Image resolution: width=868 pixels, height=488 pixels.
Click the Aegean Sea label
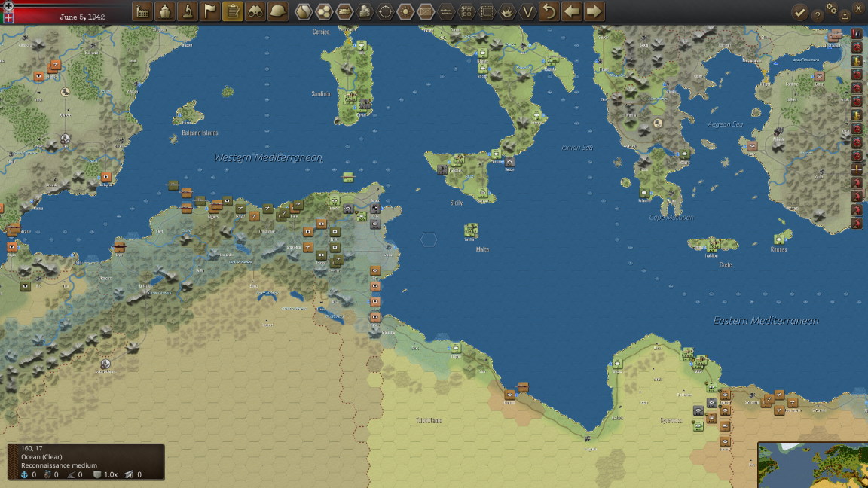point(725,124)
